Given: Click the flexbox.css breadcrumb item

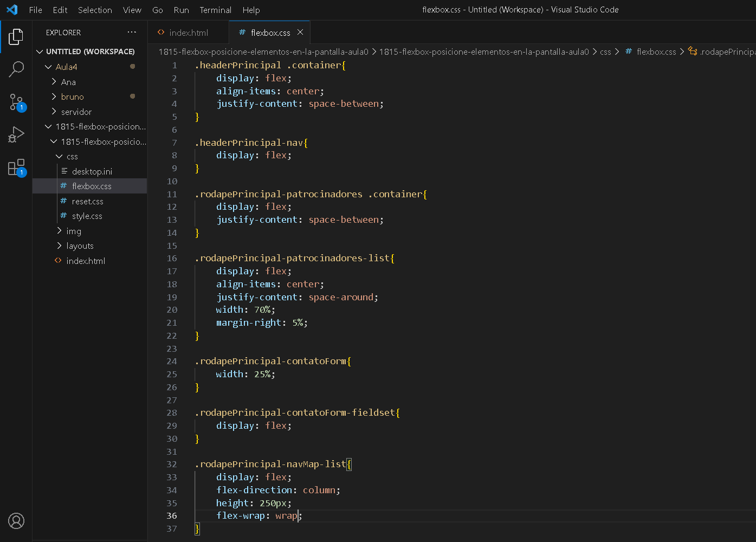Looking at the screenshot, I should 656,51.
